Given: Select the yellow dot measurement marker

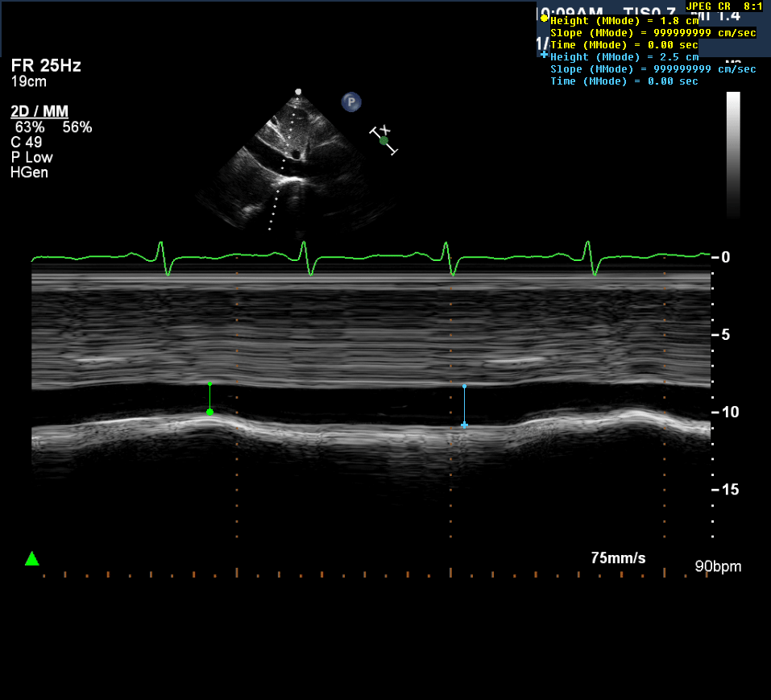Looking at the screenshot, I should pos(544,18).
